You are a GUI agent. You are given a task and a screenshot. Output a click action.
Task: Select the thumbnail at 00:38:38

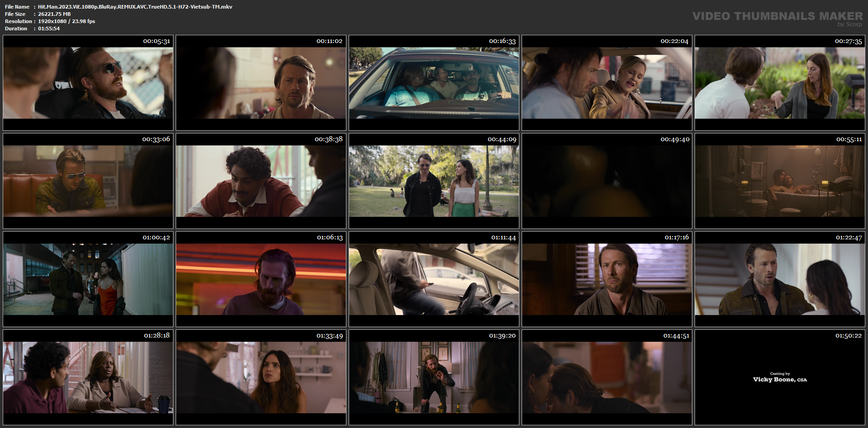tap(261, 181)
